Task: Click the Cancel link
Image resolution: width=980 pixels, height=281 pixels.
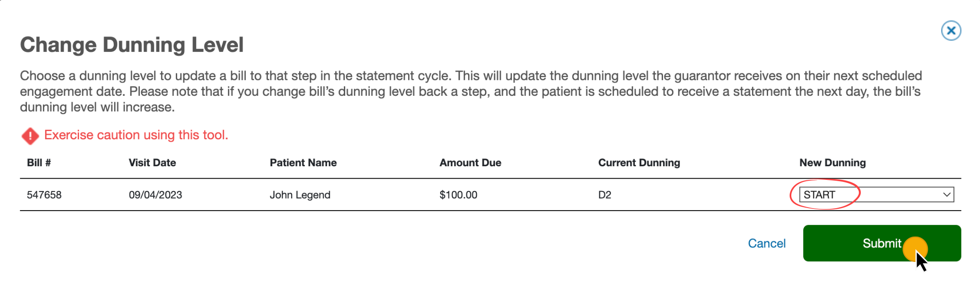Action: pyautogui.click(x=766, y=243)
